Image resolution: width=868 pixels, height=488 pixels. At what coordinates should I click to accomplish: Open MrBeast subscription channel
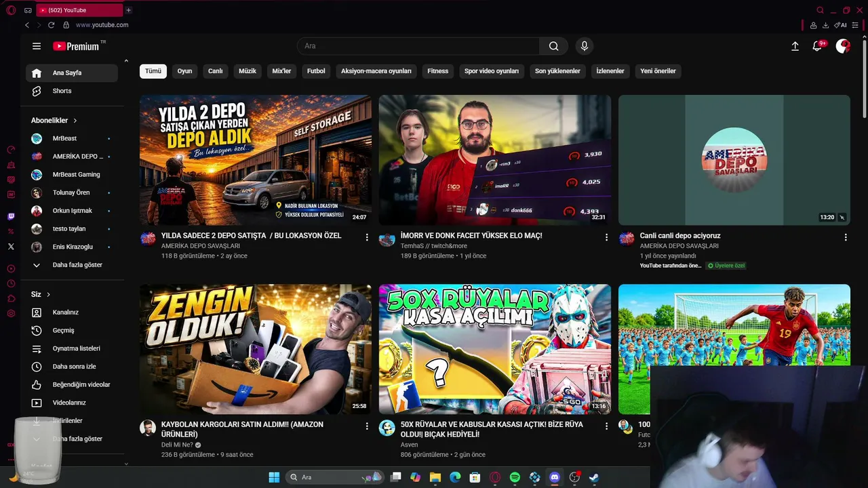[x=72, y=138]
